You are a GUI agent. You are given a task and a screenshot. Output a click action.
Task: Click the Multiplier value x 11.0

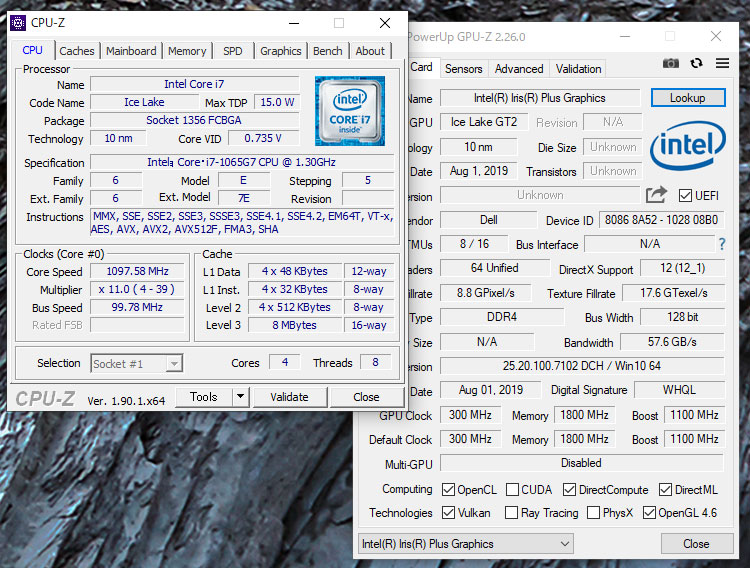click(x=138, y=290)
